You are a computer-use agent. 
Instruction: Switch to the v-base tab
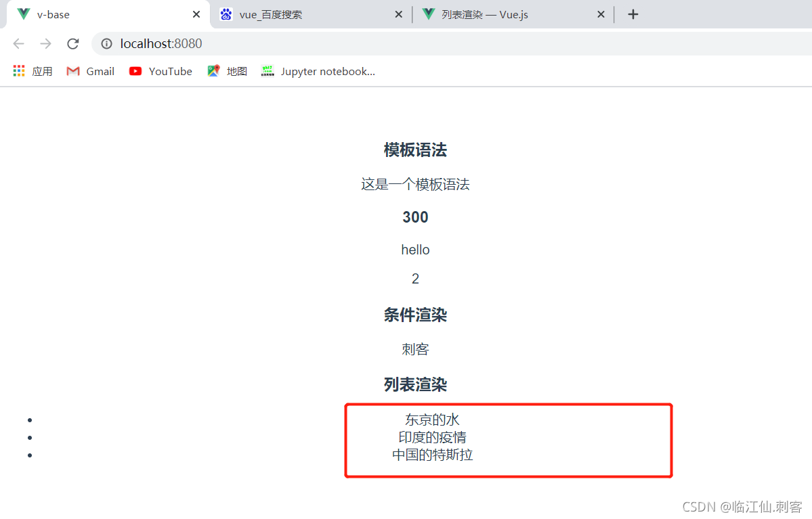(x=108, y=14)
